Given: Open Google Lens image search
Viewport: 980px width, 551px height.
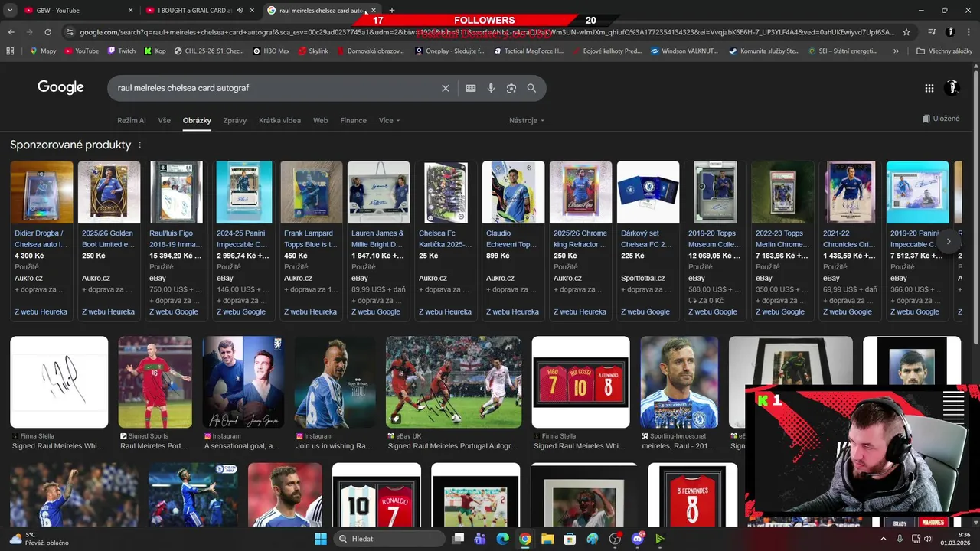Looking at the screenshot, I should point(511,88).
